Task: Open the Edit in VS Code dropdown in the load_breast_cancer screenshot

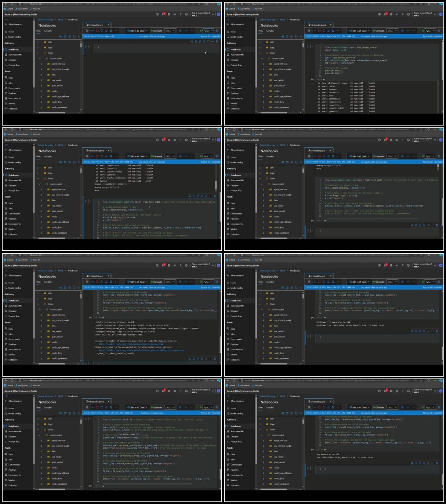Action: coord(359,31)
